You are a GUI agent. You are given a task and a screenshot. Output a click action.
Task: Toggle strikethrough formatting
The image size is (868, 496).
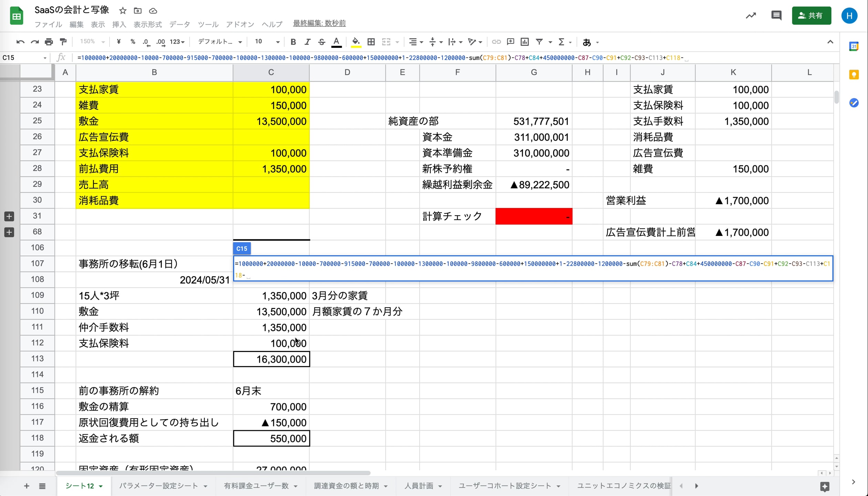click(x=321, y=42)
